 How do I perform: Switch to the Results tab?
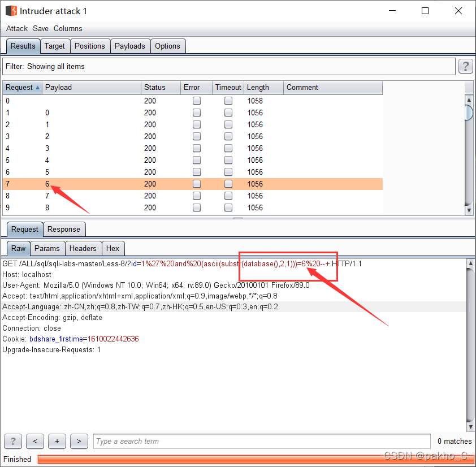[x=23, y=46]
